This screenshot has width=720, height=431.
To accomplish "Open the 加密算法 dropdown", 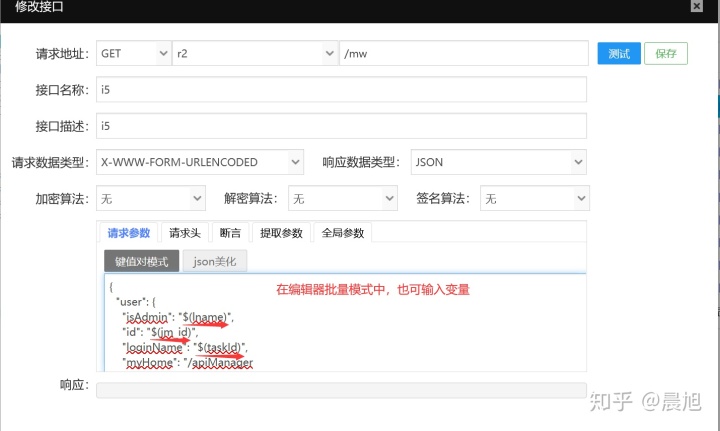I will [151, 198].
